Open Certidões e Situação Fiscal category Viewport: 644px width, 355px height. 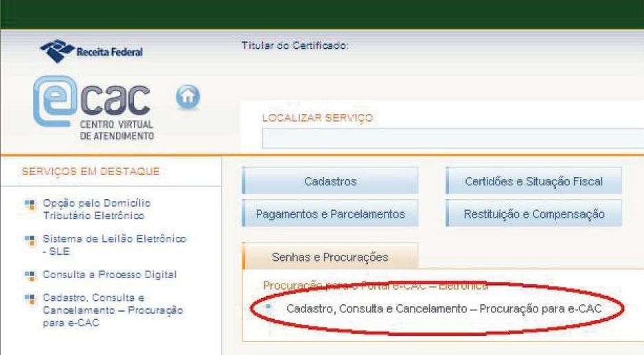coord(533,181)
